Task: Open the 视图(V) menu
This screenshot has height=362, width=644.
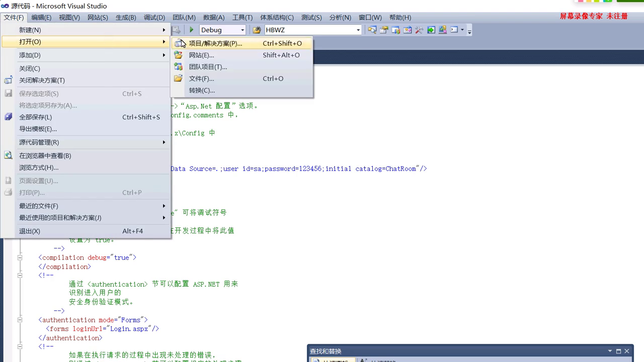Action: [x=69, y=18]
